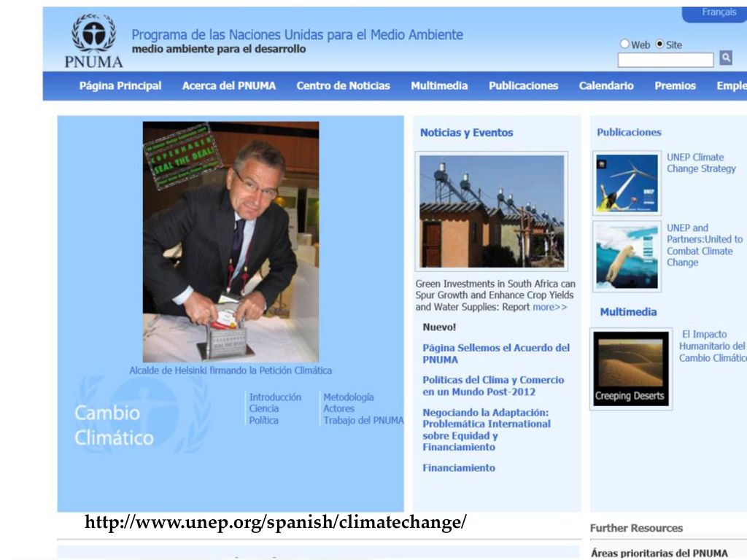Open the Premios menu item
The width and height of the screenshot is (747, 560).
coord(675,86)
